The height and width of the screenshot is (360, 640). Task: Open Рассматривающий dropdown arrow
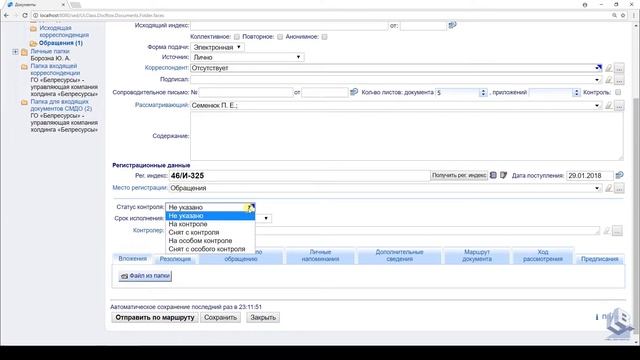[x=597, y=106]
